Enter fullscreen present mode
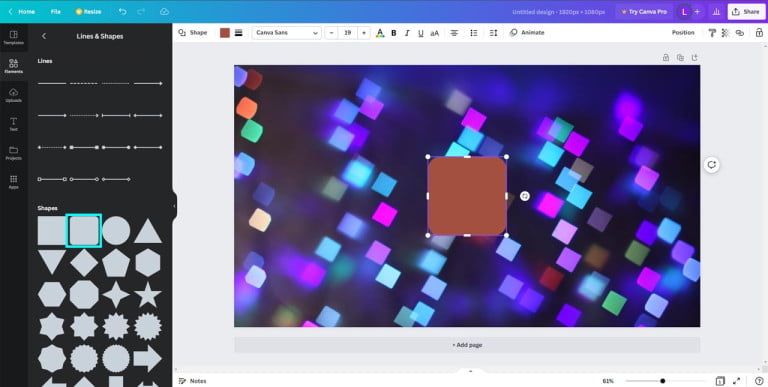 [737, 381]
